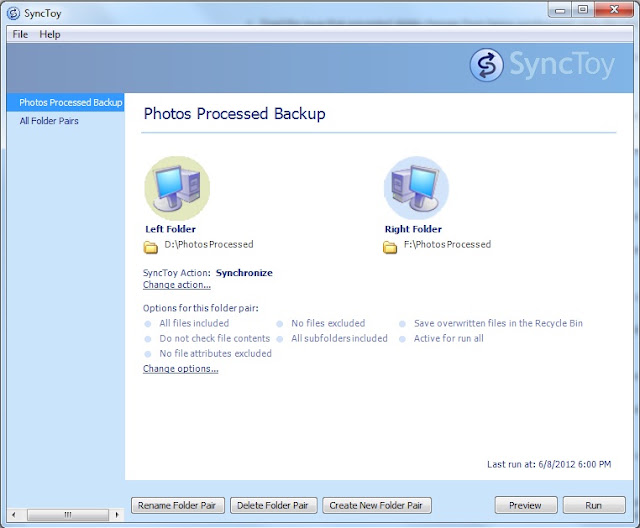Click the Change options... link

click(180, 368)
